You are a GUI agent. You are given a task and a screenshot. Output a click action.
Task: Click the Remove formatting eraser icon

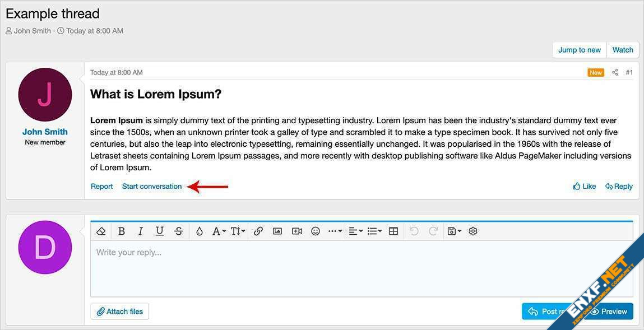coord(101,231)
